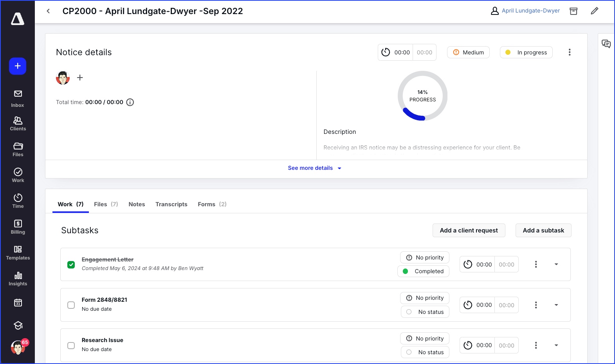Check the Research Issue checkbox
Image resolution: width=615 pixels, height=364 pixels.
71,346
